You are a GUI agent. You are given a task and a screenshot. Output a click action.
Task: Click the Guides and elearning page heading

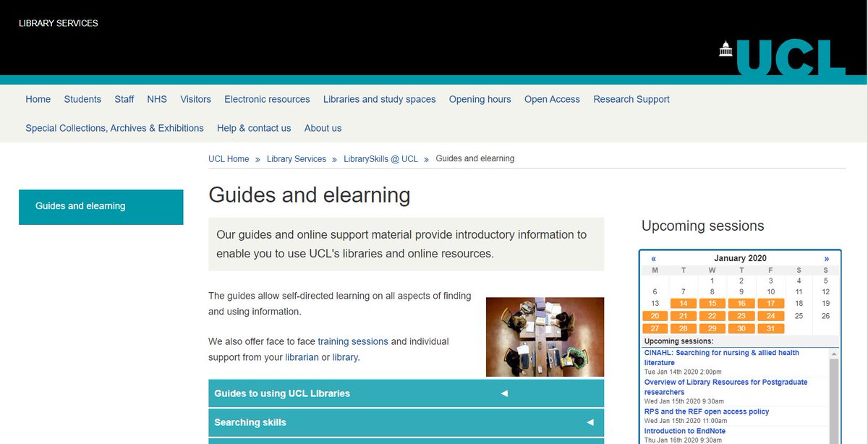(x=310, y=195)
